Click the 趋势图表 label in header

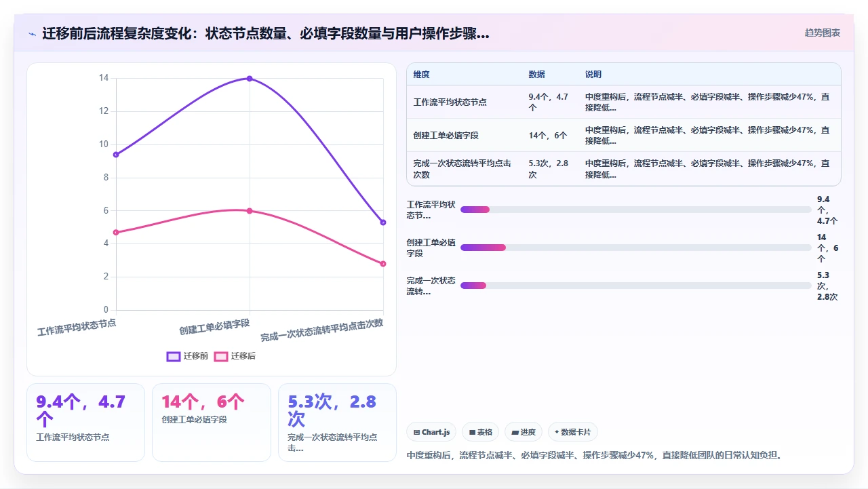click(x=823, y=33)
